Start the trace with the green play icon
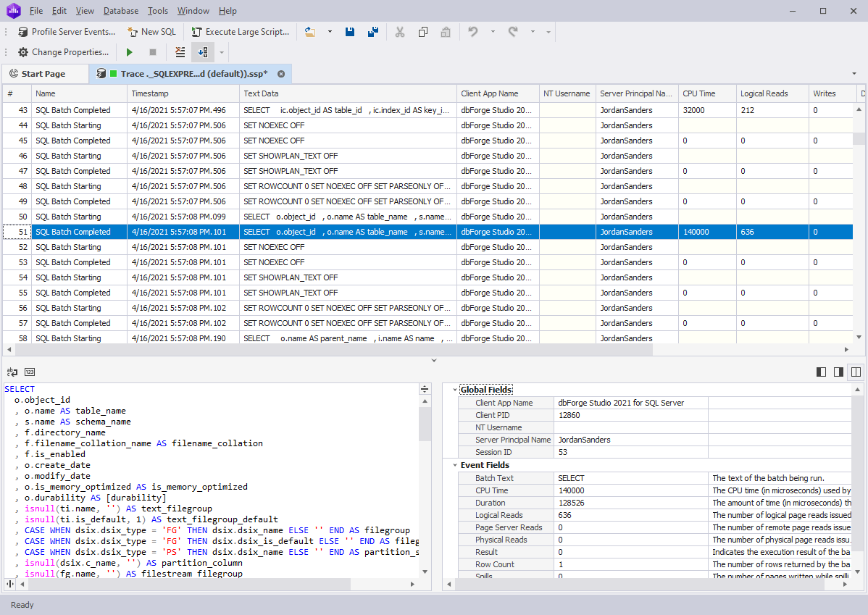868x615 pixels. click(x=129, y=51)
